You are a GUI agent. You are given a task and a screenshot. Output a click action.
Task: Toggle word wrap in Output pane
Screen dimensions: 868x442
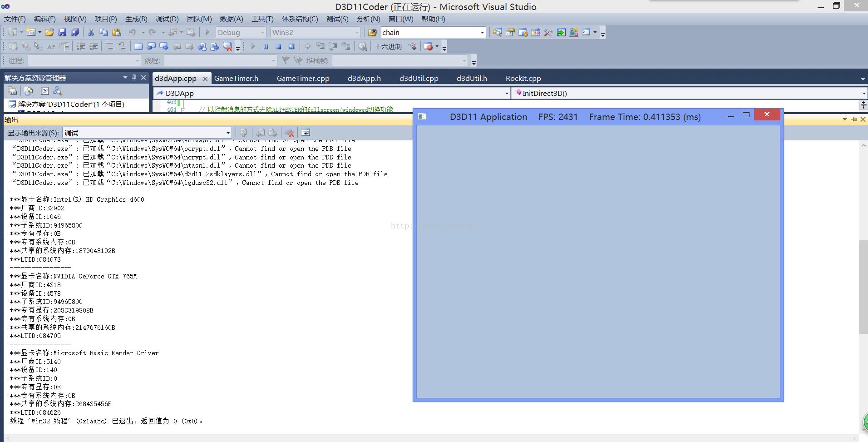pos(306,133)
